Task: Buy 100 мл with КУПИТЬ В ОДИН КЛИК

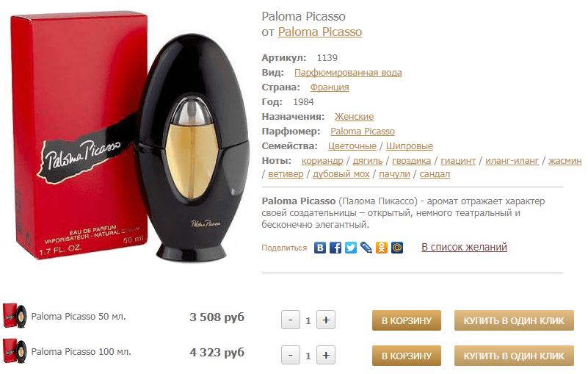Action: 514,355
